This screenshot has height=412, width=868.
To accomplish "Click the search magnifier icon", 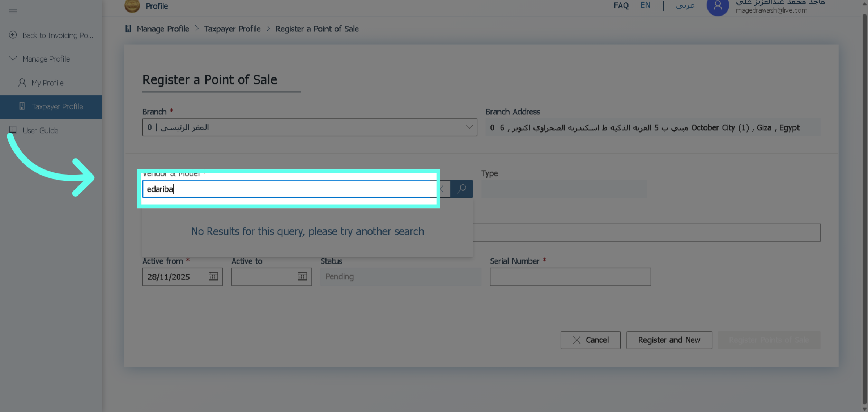I will [x=461, y=189].
